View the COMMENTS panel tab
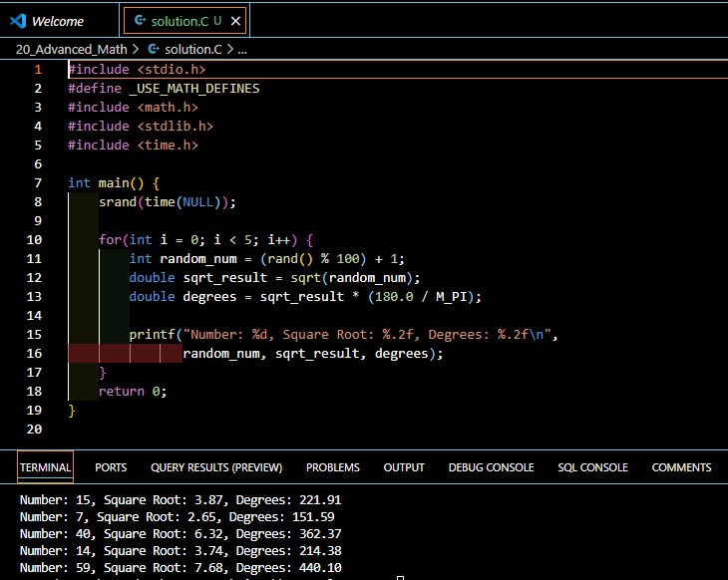Viewport: 728px width, 580px height. pyautogui.click(x=681, y=467)
